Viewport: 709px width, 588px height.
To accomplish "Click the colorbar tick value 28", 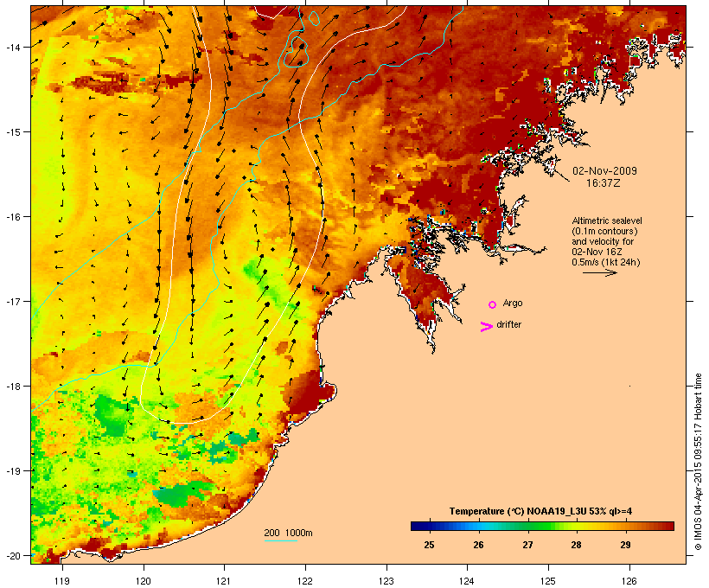I will click(x=576, y=545).
